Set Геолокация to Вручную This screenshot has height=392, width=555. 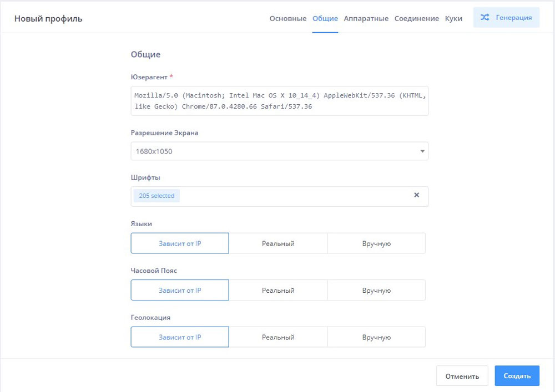pyautogui.click(x=376, y=337)
